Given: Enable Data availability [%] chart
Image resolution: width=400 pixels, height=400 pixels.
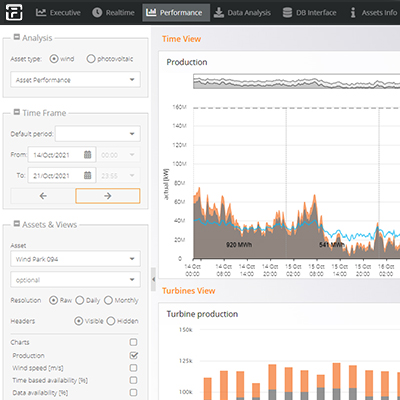Looking at the screenshot, I should [133, 392].
